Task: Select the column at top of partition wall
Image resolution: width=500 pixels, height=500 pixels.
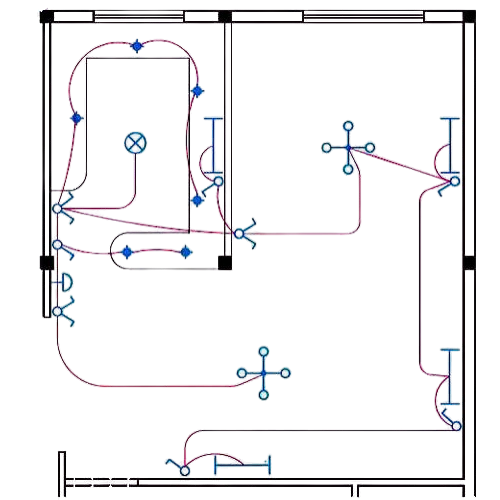Action: point(225,16)
